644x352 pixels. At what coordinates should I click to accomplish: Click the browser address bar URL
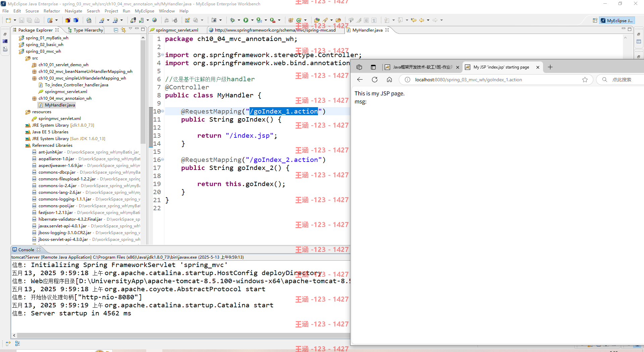tap(468, 80)
